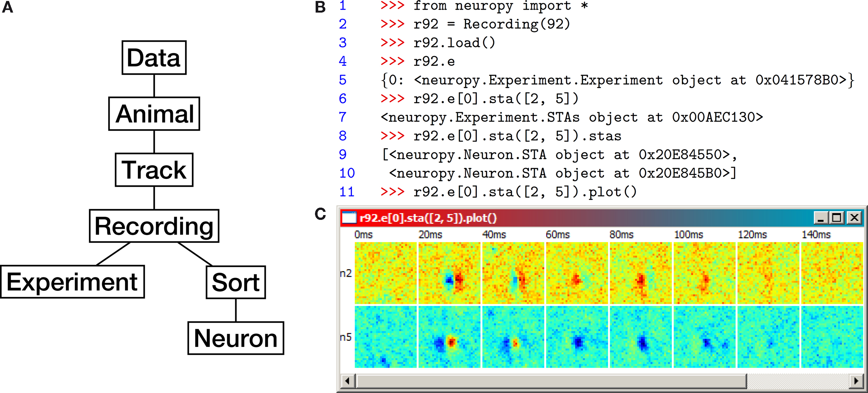Click the horizontal scrollbar right arrow

(856, 381)
